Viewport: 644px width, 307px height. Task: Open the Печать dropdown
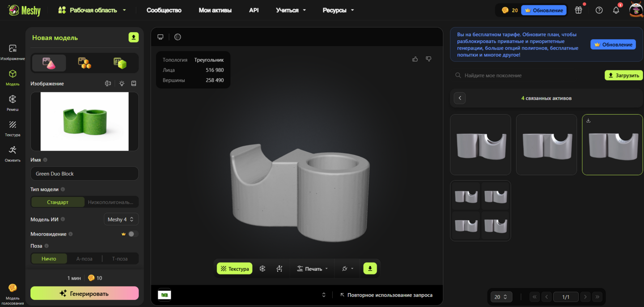tap(312, 269)
